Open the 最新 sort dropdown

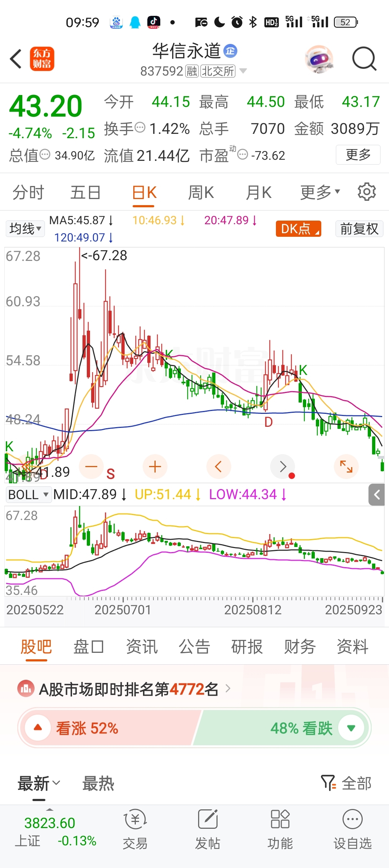click(x=39, y=783)
